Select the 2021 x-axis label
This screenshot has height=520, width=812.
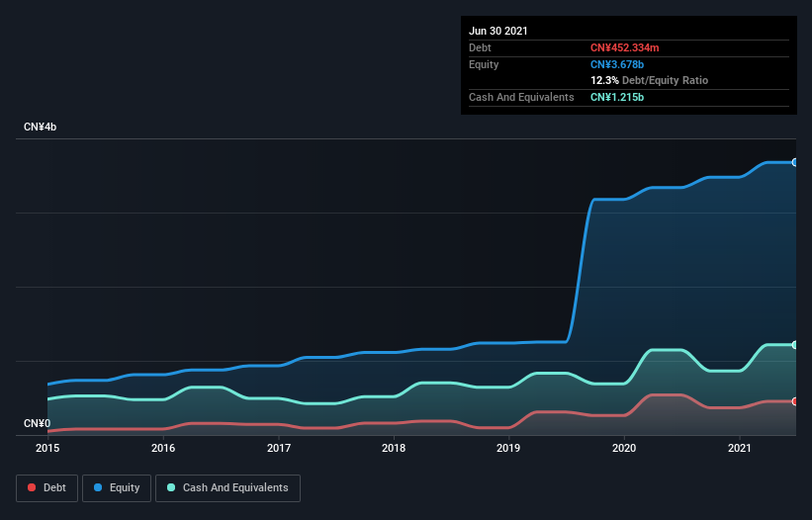tap(740, 448)
